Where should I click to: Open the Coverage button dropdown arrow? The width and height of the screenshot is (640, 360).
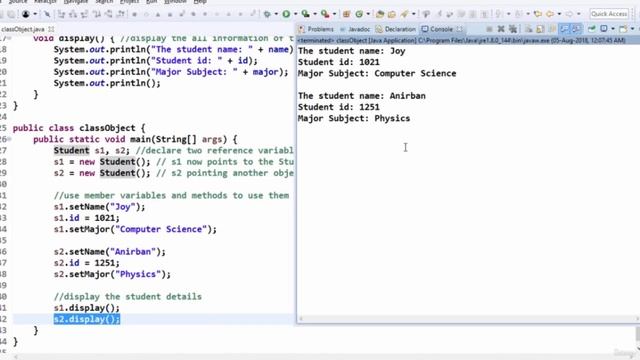315,14
